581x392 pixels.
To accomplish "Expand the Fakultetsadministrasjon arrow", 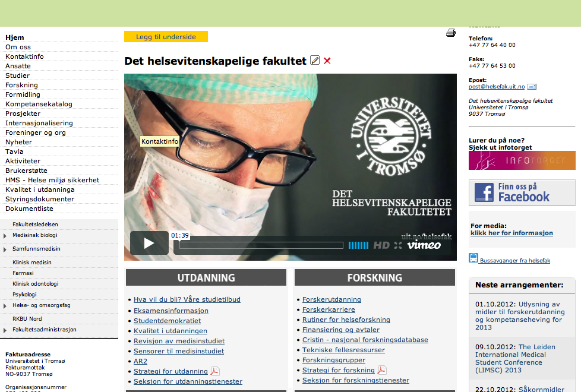I will point(5,330).
